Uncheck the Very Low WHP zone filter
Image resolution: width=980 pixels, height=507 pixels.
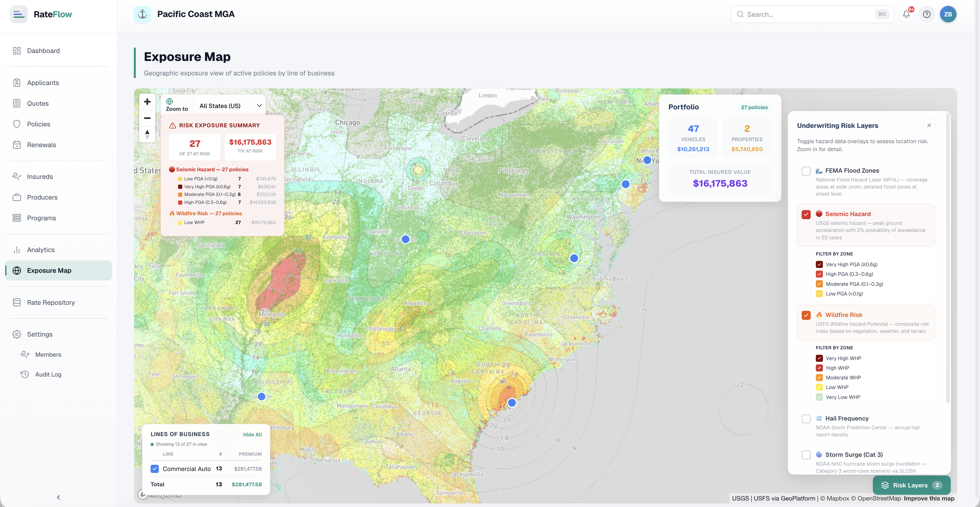click(x=819, y=397)
